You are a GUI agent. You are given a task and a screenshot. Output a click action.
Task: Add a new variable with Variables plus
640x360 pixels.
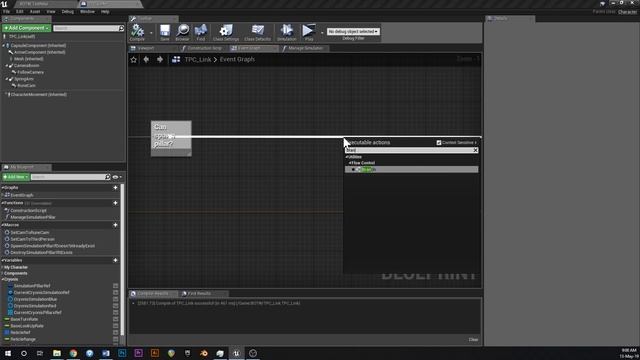[116, 260]
